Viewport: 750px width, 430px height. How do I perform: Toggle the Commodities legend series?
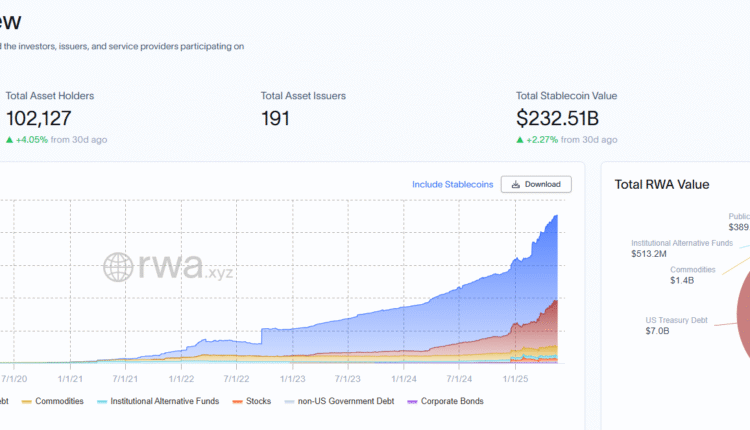pos(59,401)
